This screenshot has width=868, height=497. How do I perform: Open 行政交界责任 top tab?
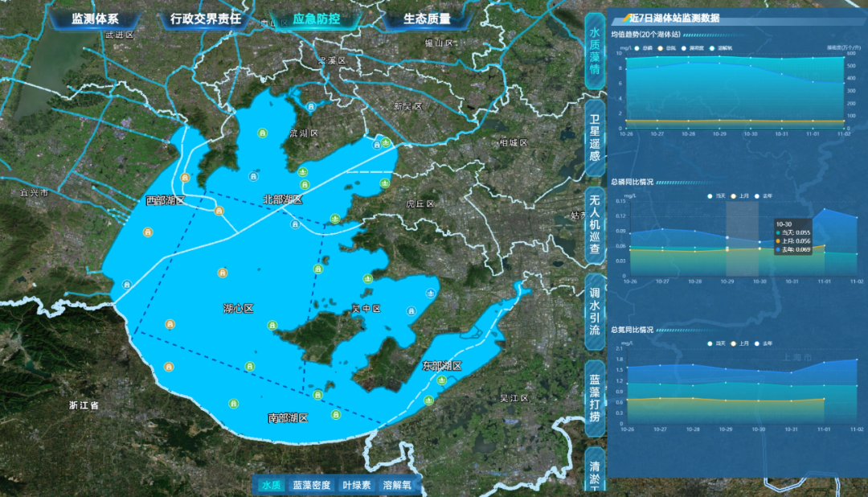(206, 19)
